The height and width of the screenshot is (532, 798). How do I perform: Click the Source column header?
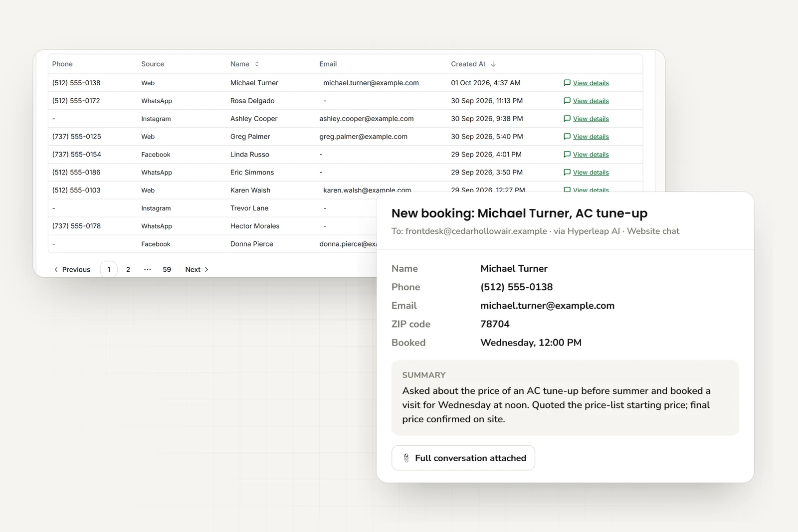[x=153, y=64]
